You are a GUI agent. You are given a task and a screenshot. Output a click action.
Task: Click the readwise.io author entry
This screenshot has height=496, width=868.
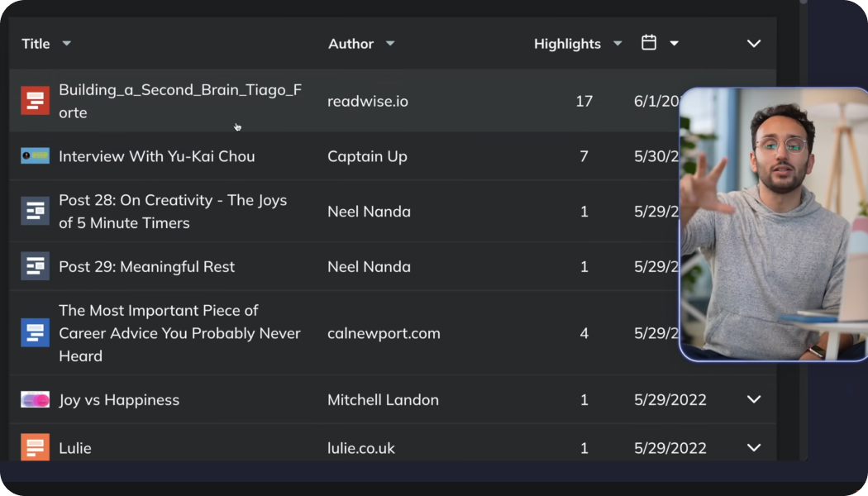coord(367,101)
